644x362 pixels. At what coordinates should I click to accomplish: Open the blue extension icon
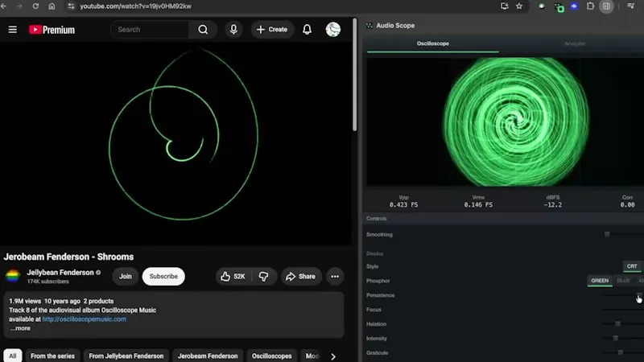(574, 6)
